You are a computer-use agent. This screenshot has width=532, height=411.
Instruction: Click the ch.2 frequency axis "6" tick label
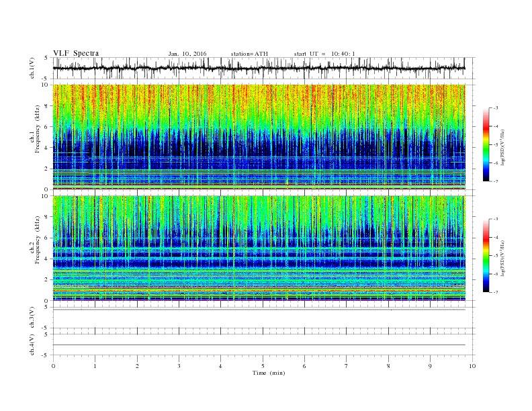click(47, 238)
